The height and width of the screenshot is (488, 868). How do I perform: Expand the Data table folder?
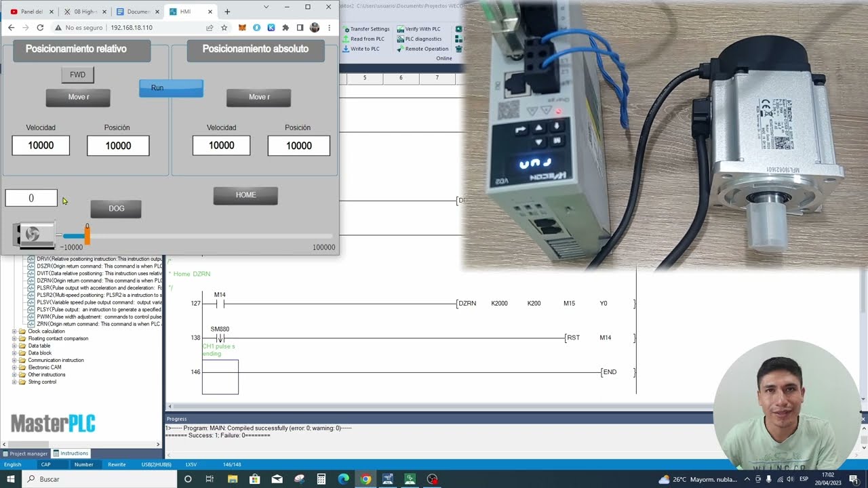pos(14,346)
